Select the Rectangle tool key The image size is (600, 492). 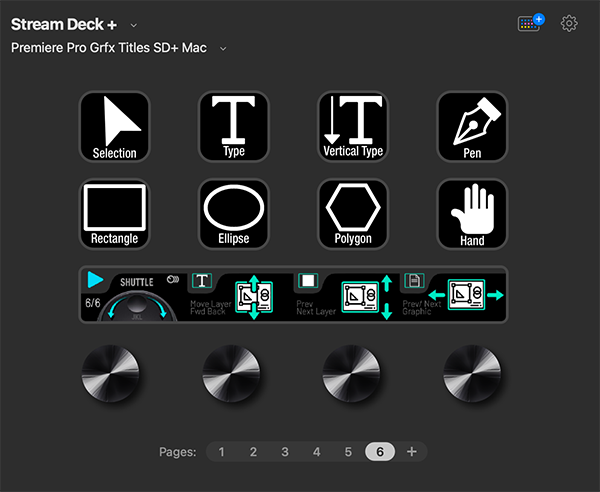(x=114, y=214)
